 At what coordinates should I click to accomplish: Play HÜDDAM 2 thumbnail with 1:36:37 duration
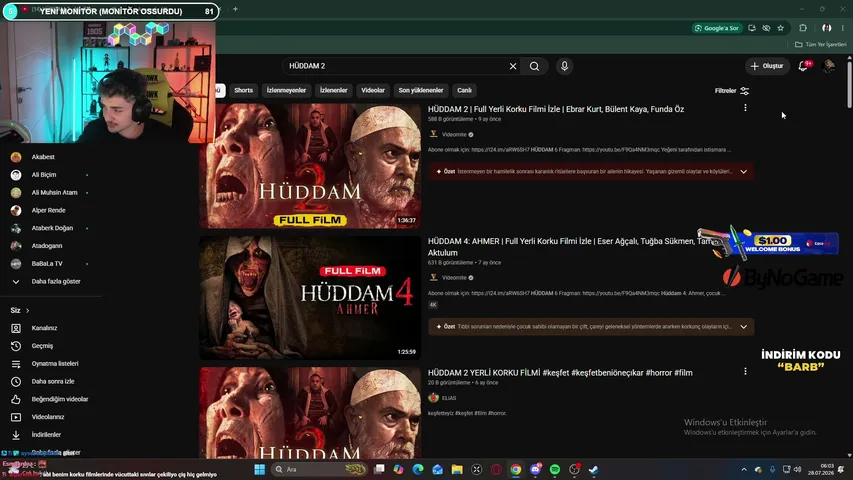(x=310, y=165)
